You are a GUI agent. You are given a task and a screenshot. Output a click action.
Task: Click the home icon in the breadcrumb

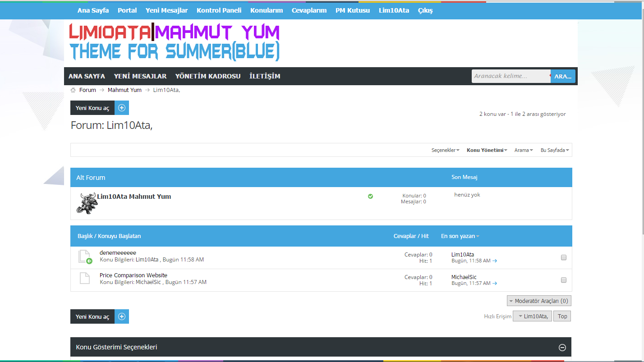coord(73,90)
